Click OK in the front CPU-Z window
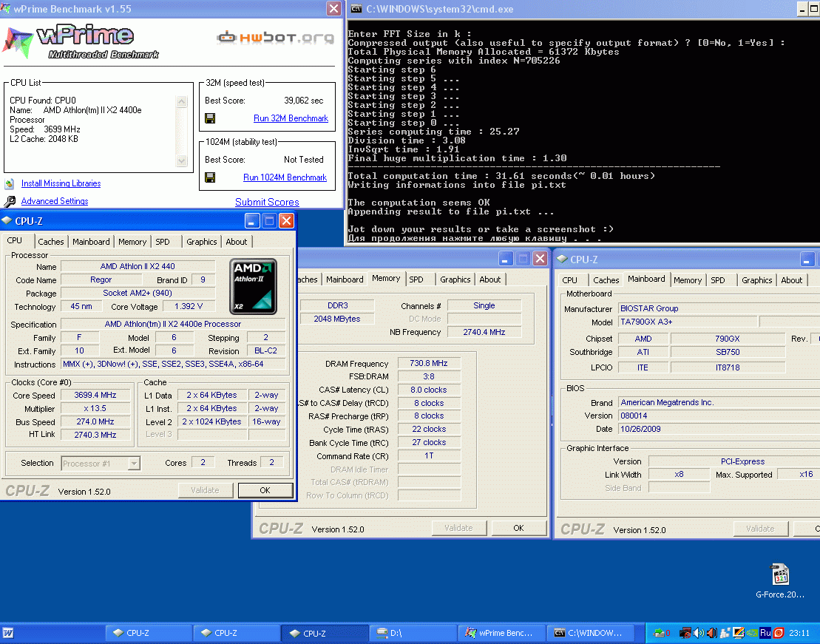 pyautogui.click(x=265, y=490)
